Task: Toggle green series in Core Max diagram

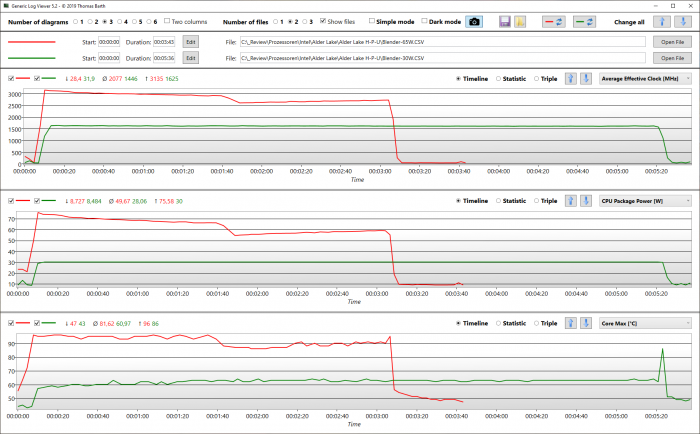Action: click(37, 323)
